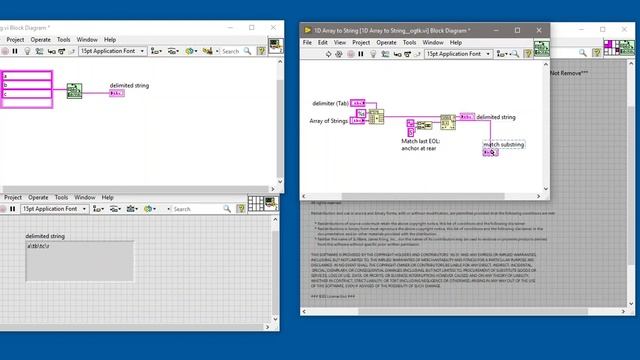
Task: Open Edit menu in 1D Array to String window
Action: (x=322, y=42)
